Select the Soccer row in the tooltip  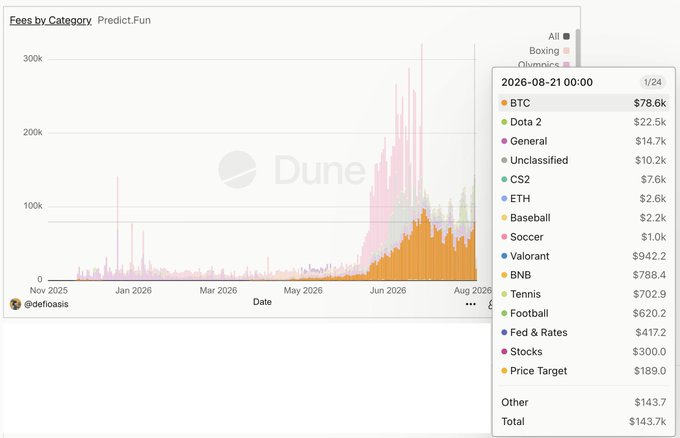point(583,237)
